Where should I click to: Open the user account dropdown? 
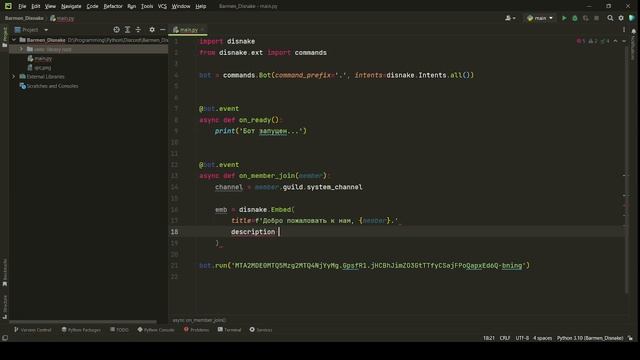click(510, 18)
